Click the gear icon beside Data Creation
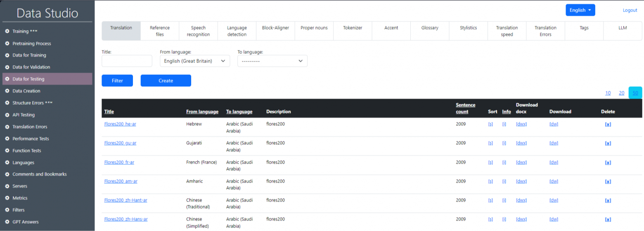644x231 pixels. click(x=7, y=91)
